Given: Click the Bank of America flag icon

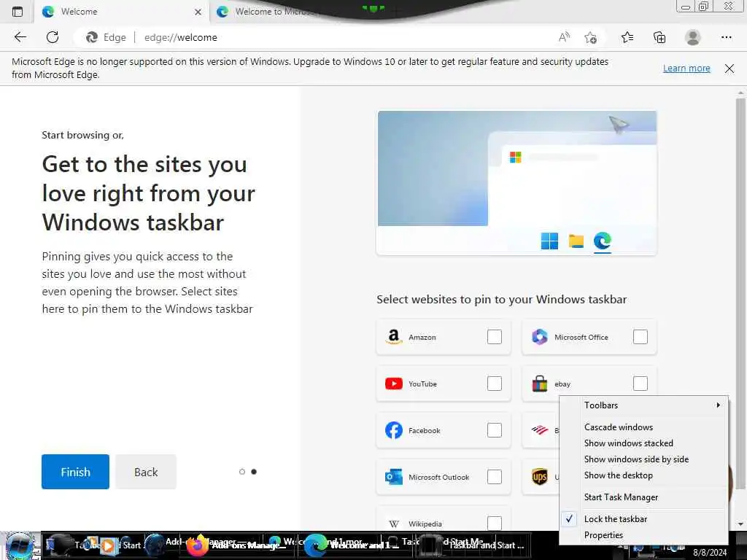Looking at the screenshot, I should pyautogui.click(x=539, y=430).
